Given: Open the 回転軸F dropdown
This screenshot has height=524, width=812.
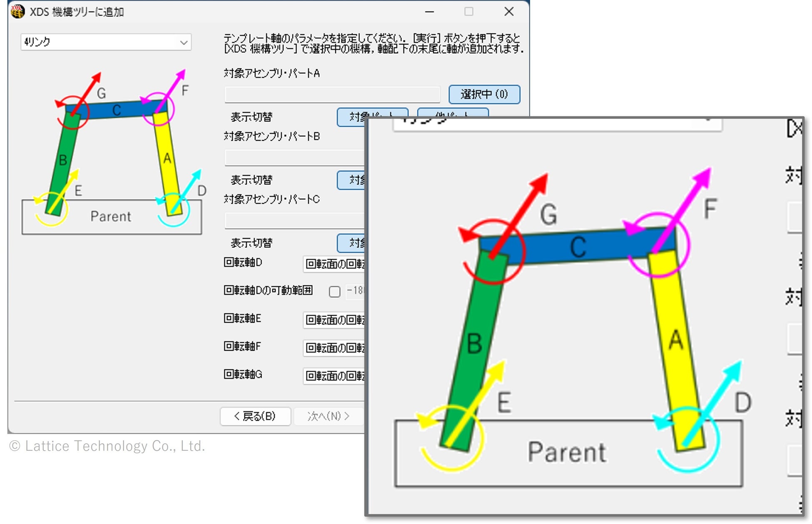Looking at the screenshot, I should pyautogui.click(x=334, y=348).
